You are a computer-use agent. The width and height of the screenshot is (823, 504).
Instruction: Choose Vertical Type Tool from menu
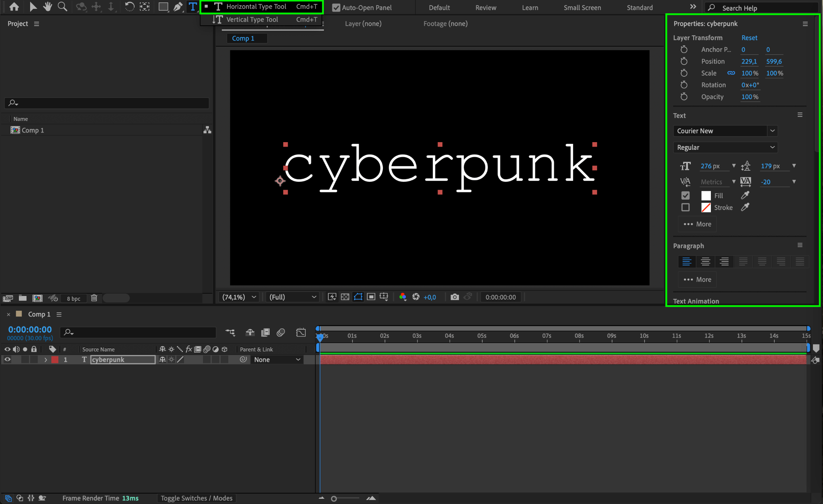point(252,19)
